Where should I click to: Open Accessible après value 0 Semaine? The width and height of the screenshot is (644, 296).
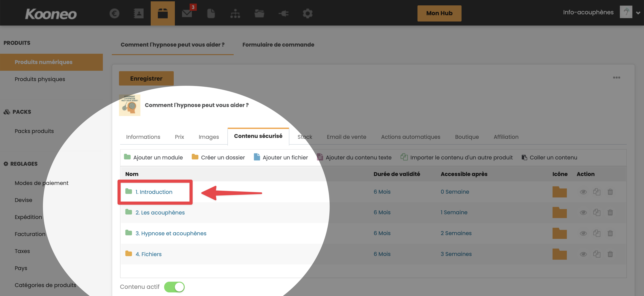click(455, 192)
